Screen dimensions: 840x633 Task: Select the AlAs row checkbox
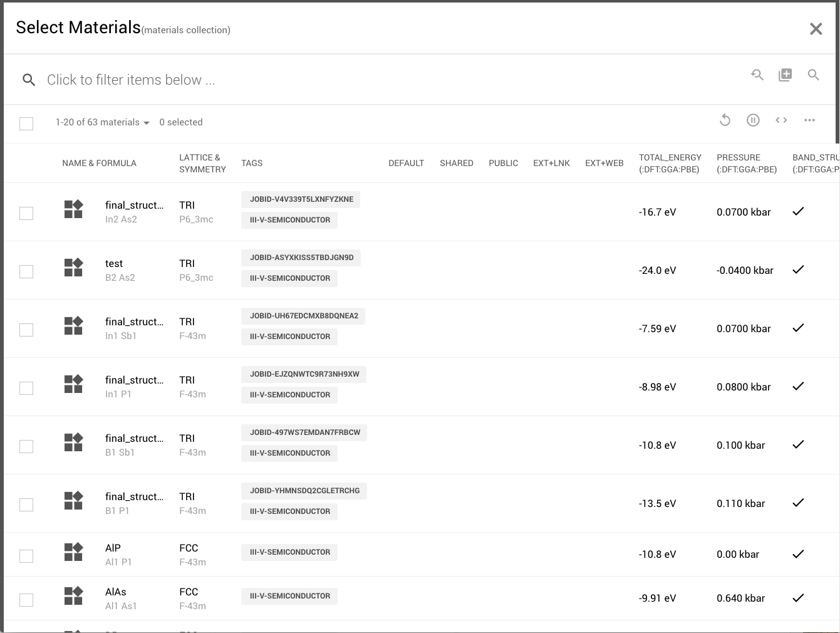[x=26, y=600]
